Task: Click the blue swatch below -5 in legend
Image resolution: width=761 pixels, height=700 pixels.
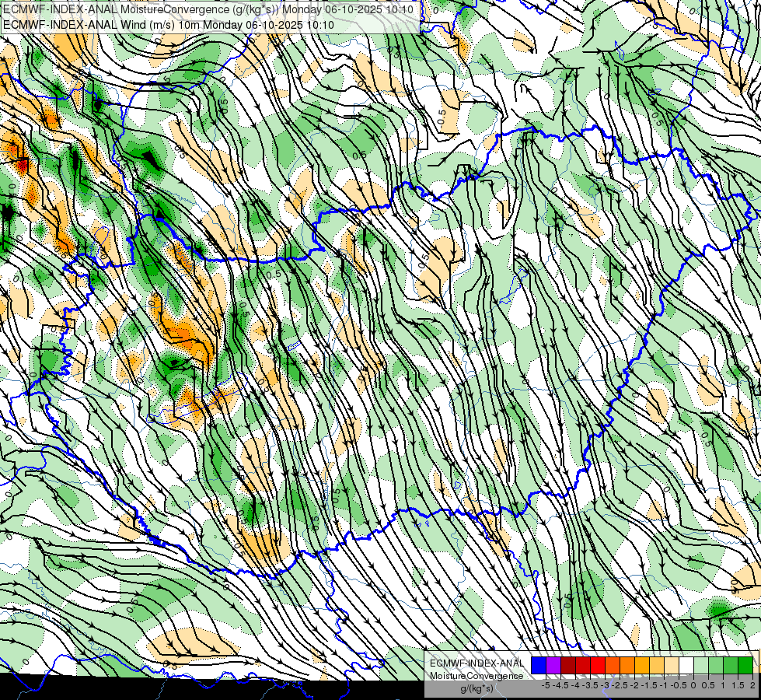Action: click(539, 665)
